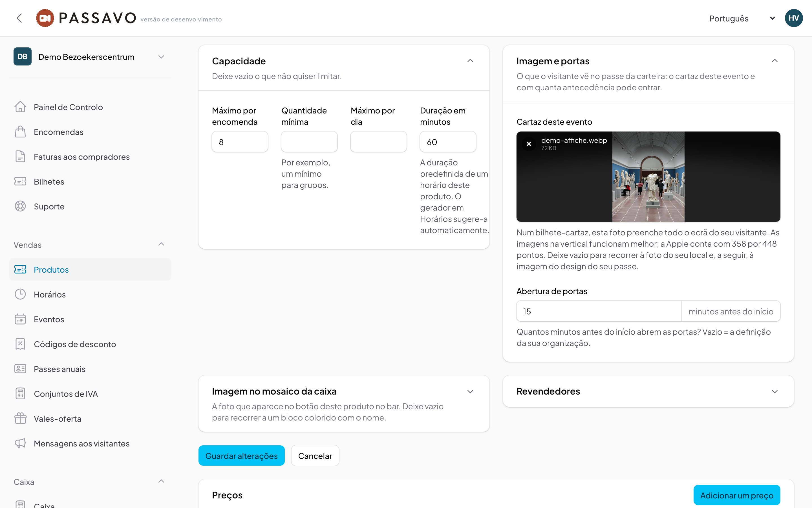The image size is (812, 508).
Task: Click the Horários clock icon
Action: tap(20, 294)
